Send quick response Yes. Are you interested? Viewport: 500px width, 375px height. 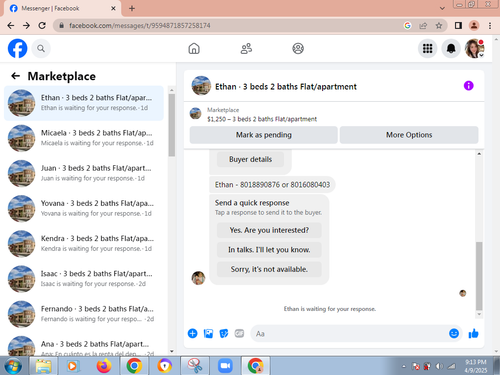pos(269,230)
